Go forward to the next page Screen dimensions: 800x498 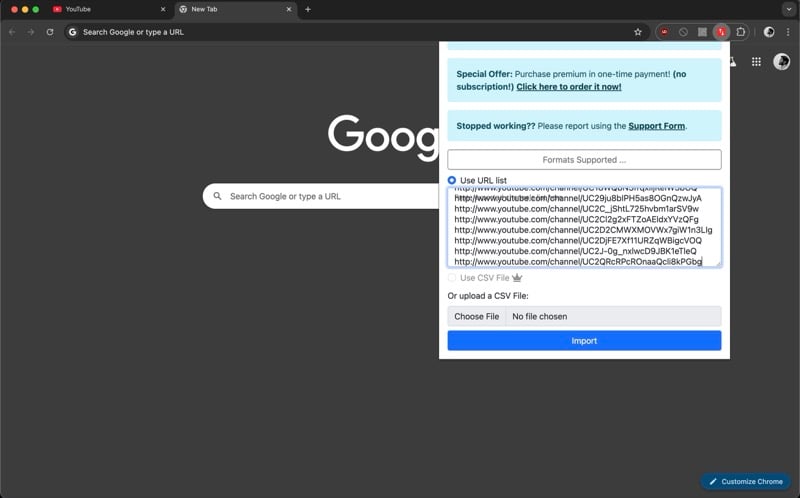click(x=31, y=32)
